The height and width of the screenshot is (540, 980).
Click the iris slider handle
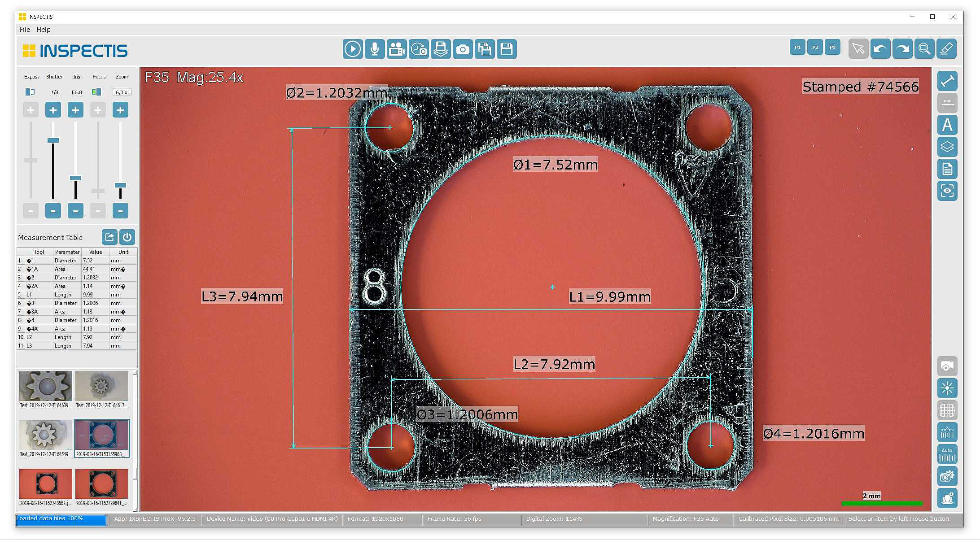pos(75,178)
